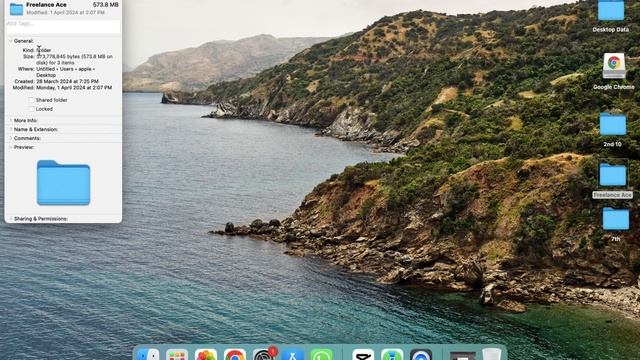Click the Add Tags field
Viewport: 640px width, 360px height.
63,27
